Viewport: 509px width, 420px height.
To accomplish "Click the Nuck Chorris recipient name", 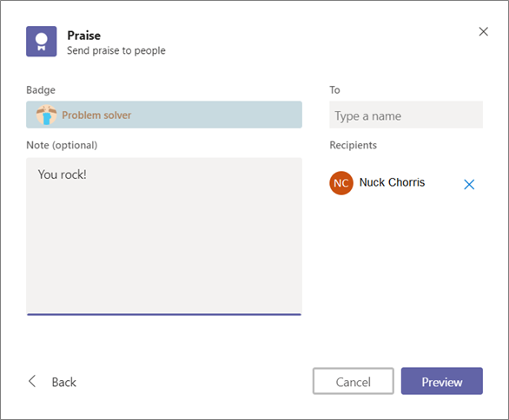I will (x=392, y=182).
